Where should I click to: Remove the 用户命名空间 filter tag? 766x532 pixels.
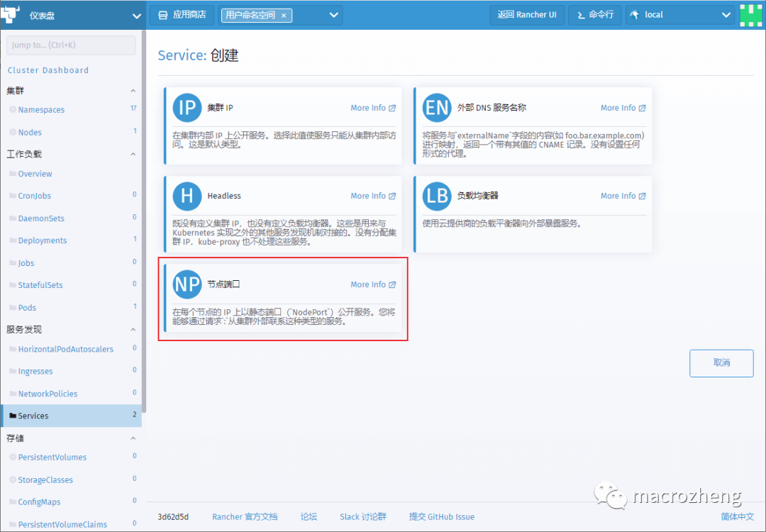point(283,16)
